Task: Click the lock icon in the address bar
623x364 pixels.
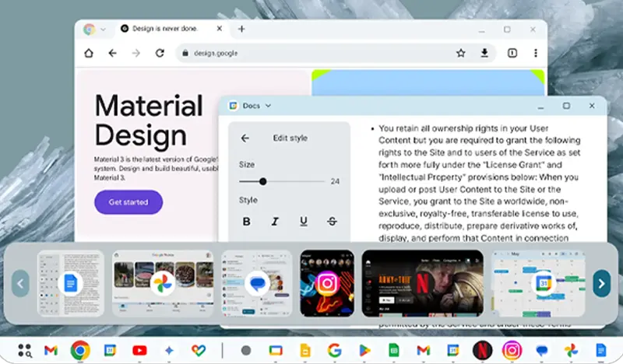Action: pyautogui.click(x=185, y=53)
